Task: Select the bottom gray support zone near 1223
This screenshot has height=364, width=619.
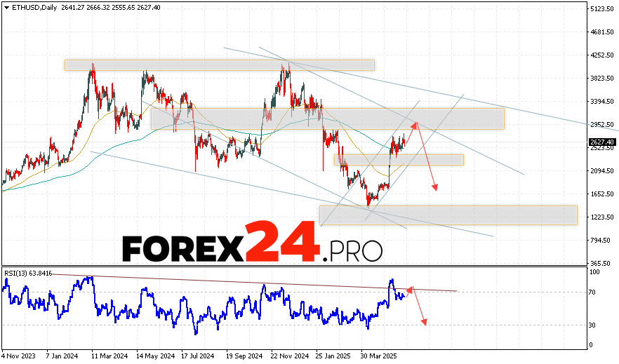Action: [x=448, y=215]
